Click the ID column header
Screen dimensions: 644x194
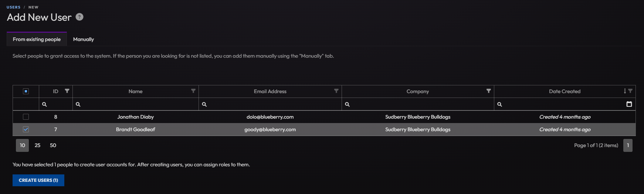(x=55, y=91)
